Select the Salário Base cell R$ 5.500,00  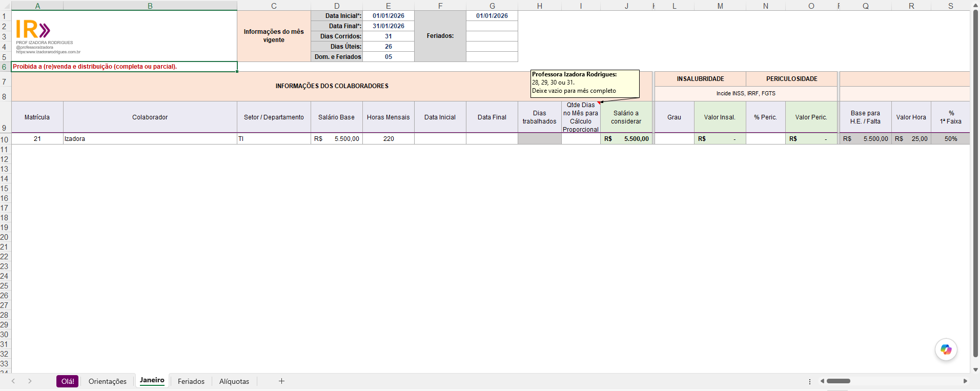pos(337,139)
